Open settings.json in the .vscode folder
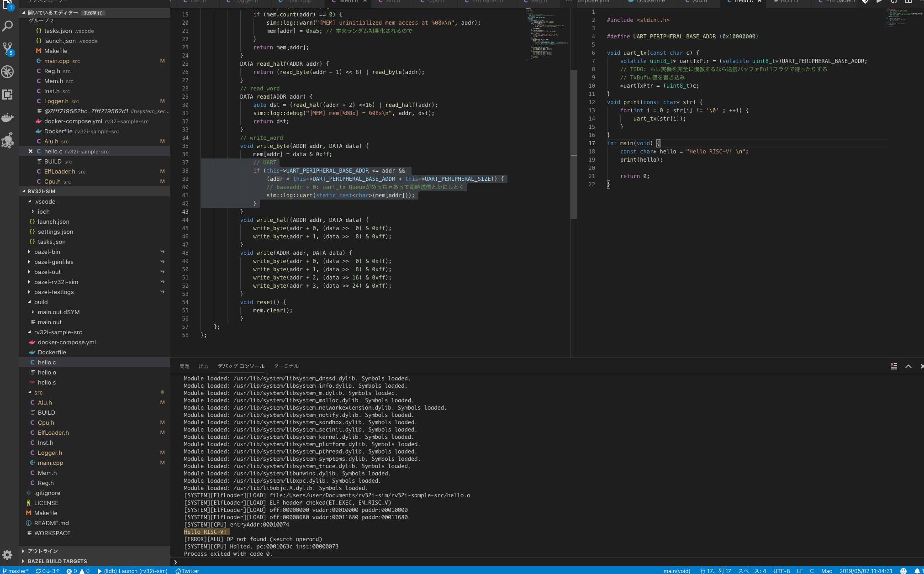Image resolution: width=924 pixels, height=574 pixels. pos(95,232)
